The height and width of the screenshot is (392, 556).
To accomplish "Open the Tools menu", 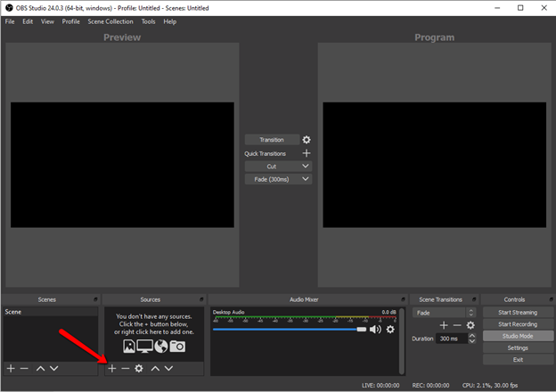I will pyautogui.click(x=148, y=21).
